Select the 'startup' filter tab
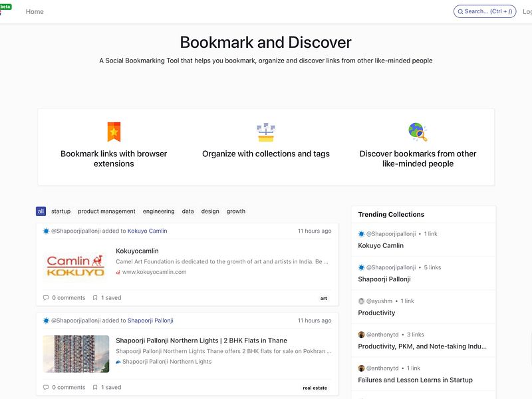 point(61,211)
